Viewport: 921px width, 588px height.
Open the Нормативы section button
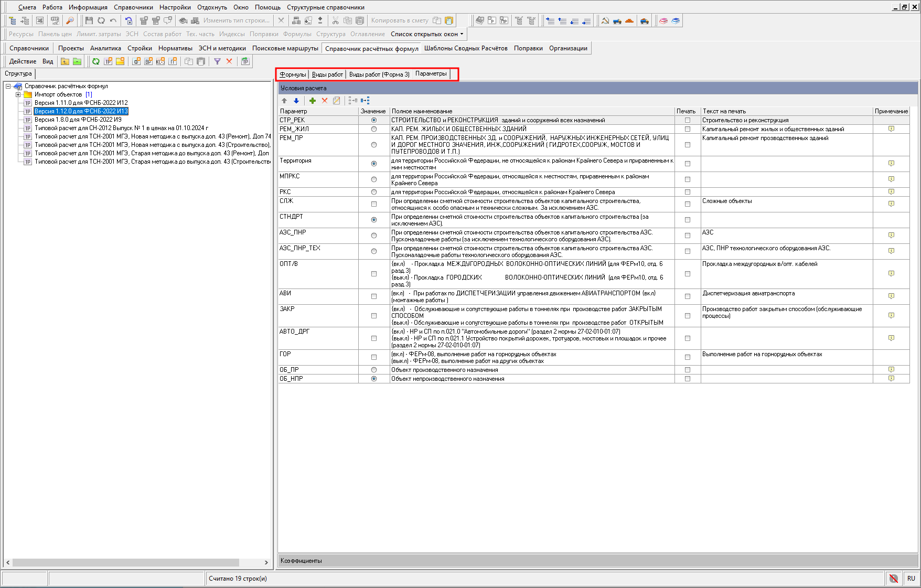click(x=175, y=48)
